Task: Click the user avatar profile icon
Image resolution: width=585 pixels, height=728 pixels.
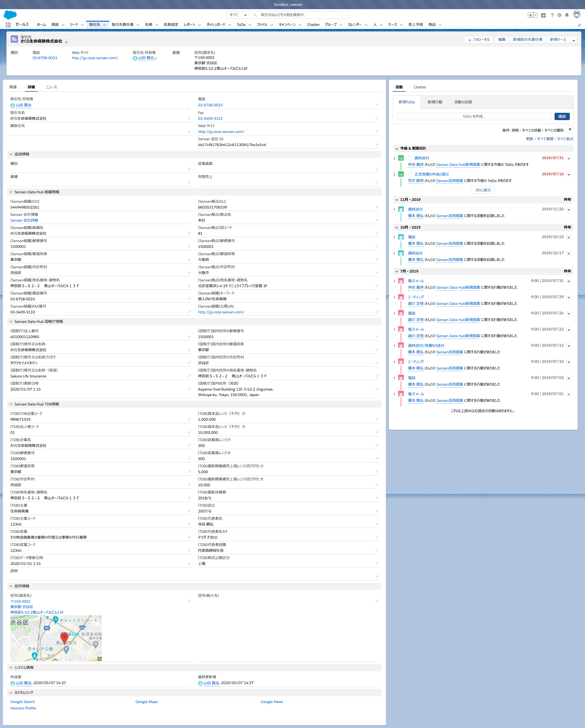Action: point(576,15)
